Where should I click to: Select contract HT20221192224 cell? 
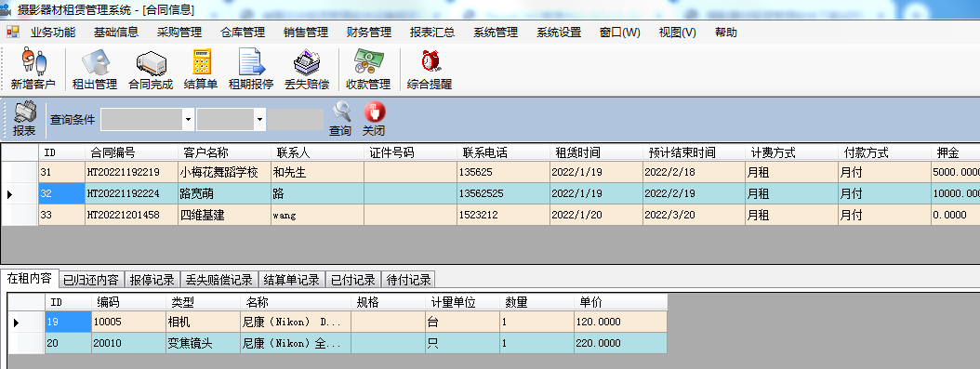coord(131,193)
